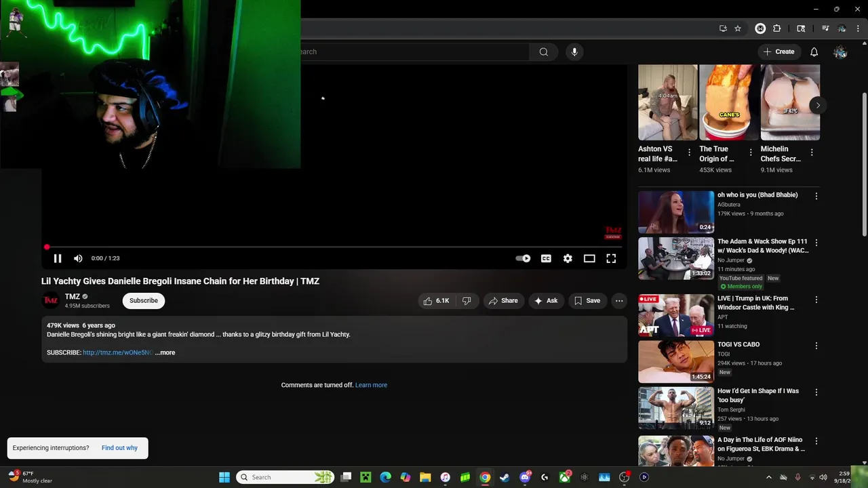Subscribe to the TMZ channel
Screen dimensions: 868x488
[144, 300]
